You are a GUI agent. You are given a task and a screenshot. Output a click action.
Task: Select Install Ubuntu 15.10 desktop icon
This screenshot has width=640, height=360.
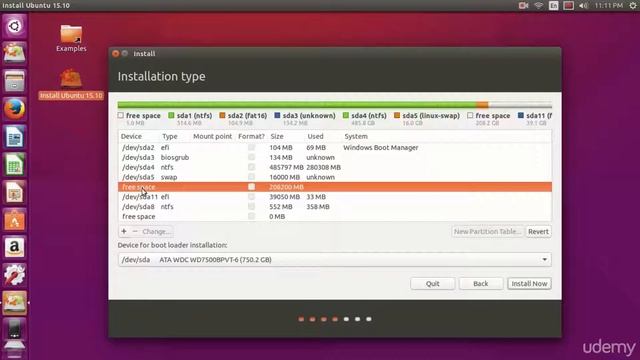click(71, 84)
